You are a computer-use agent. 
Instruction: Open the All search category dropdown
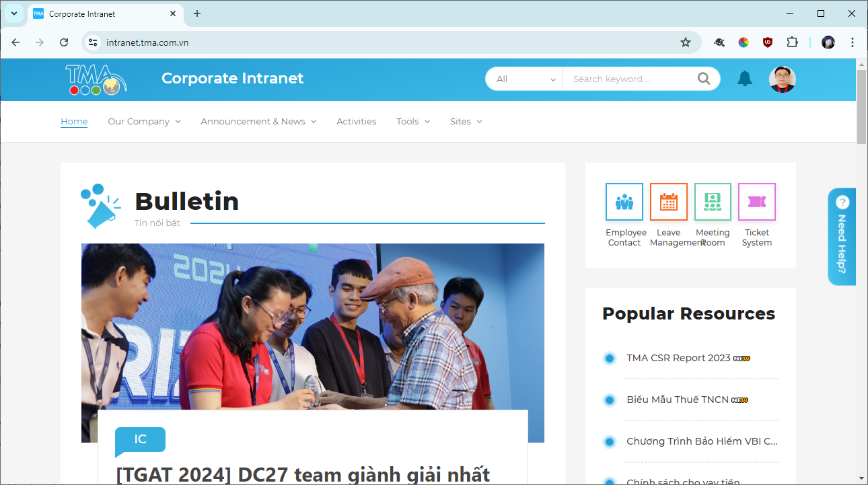[526, 79]
